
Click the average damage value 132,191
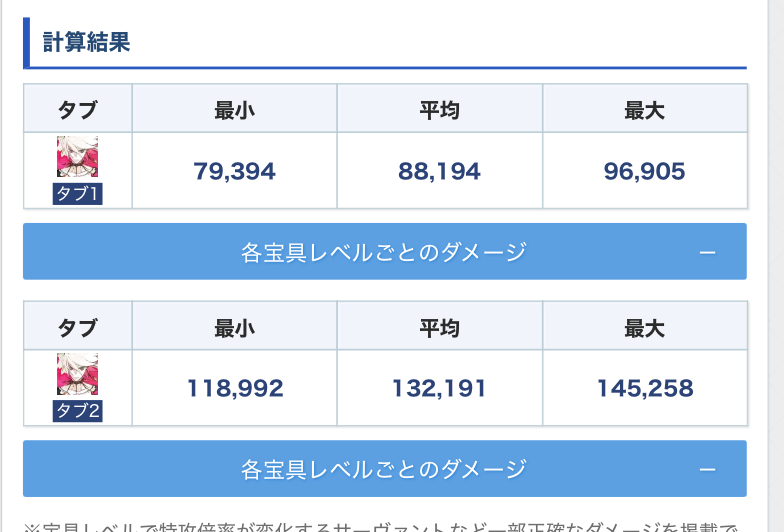click(x=439, y=388)
